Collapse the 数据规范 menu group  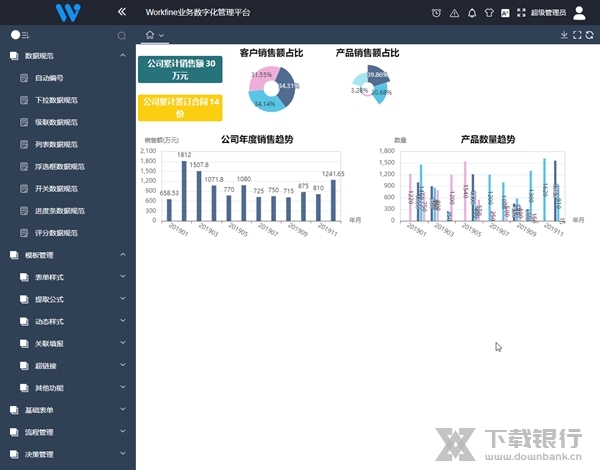122,56
